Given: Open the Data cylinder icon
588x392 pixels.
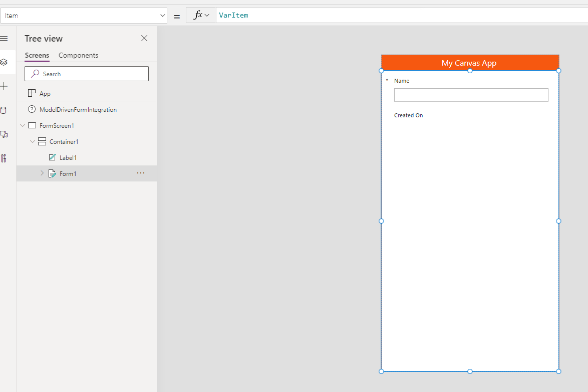Looking at the screenshot, I should [4, 110].
